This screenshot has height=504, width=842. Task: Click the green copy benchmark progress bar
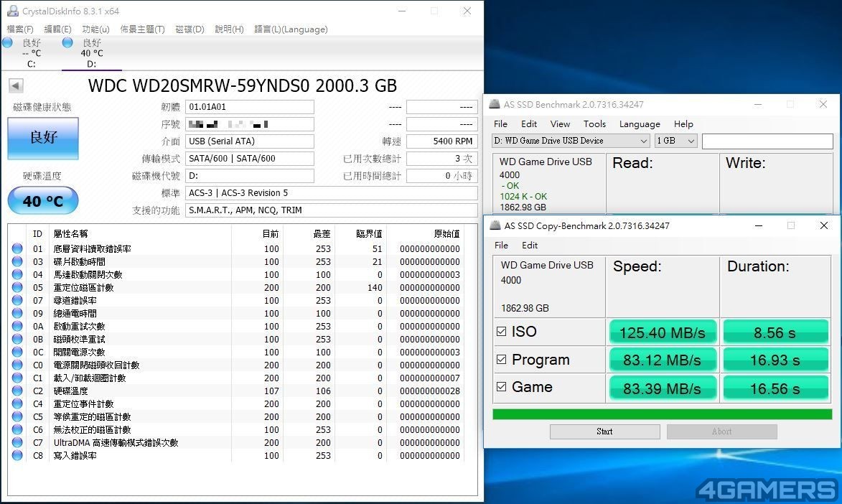click(662, 414)
